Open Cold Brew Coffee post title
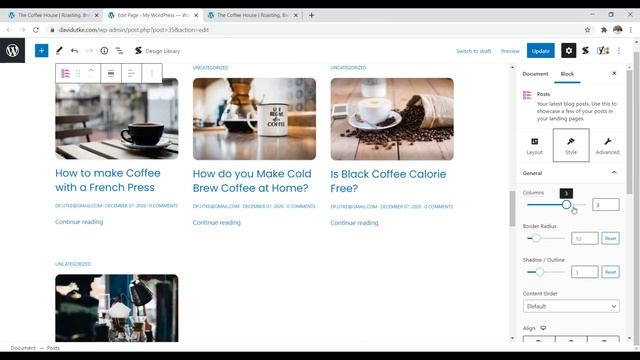 pyautogui.click(x=252, y=181)
